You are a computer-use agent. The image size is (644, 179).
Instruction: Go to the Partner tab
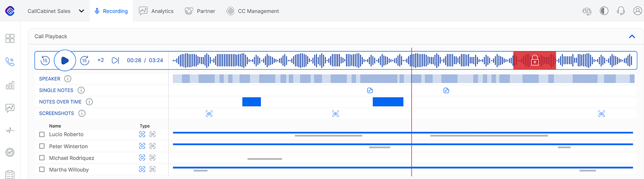coord(200,11)
